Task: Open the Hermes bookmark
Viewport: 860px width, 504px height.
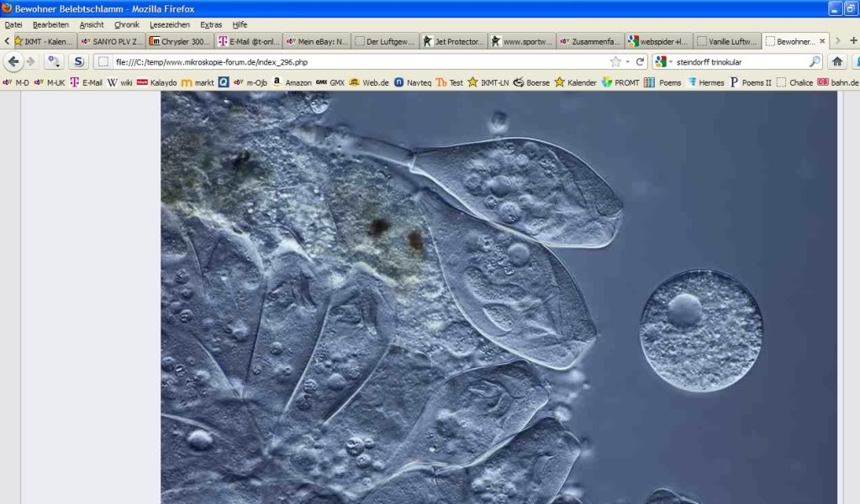Action: pyautogui.click(x=705, y=82)
